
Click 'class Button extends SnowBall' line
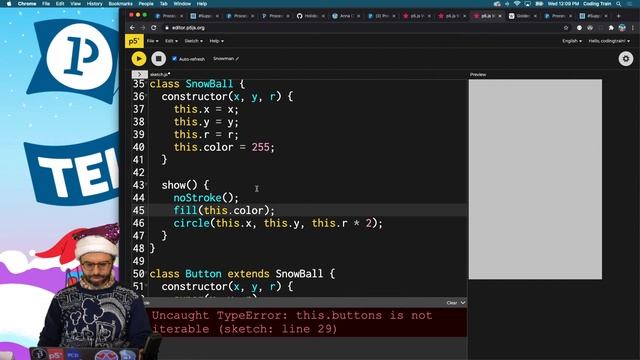click(242, 274)
